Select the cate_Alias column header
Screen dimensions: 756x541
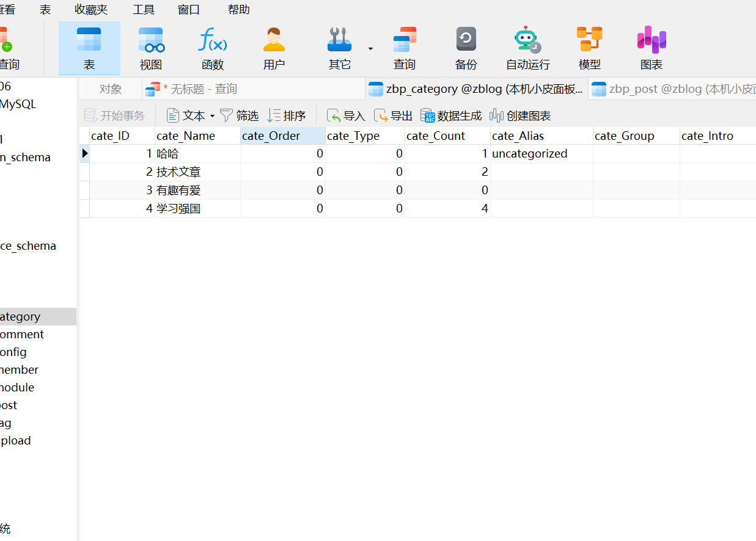coord(541,136)
